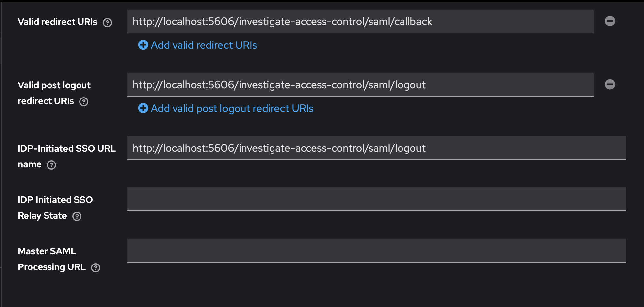This screenshot has height=307, width=644.
Task: Open help for IDP-Initiated SSO URL name
Action: (51, 165)
